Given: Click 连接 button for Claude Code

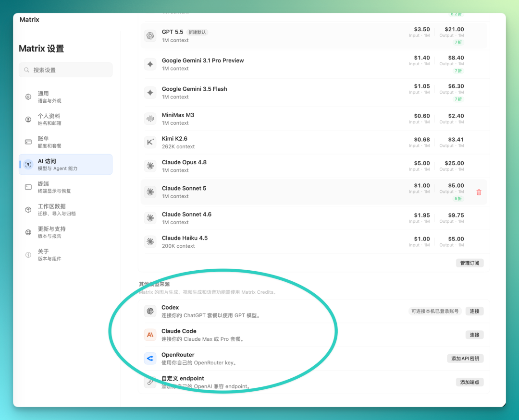Looking at the screenshot, I should click(474, 335).
